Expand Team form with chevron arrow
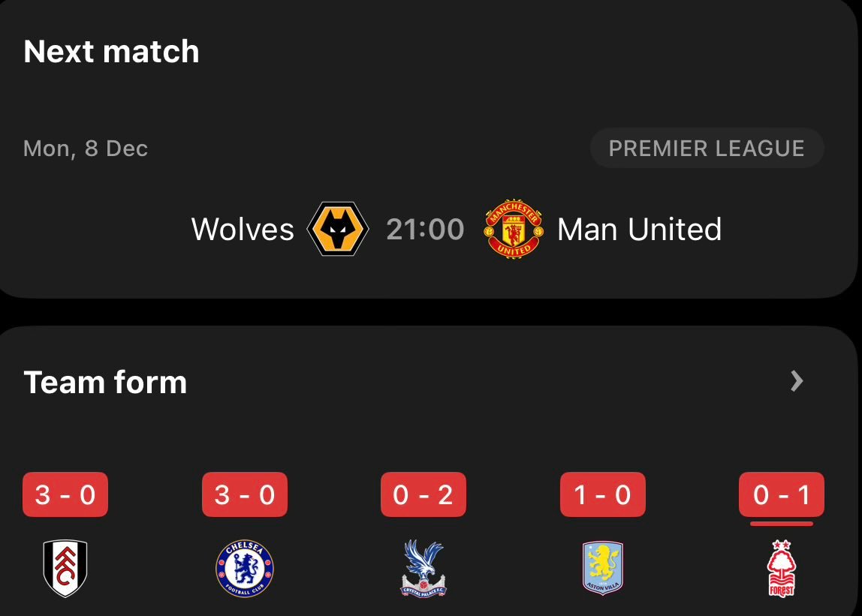The width and height of the screenshot is (862, 616). coord(797,382)
